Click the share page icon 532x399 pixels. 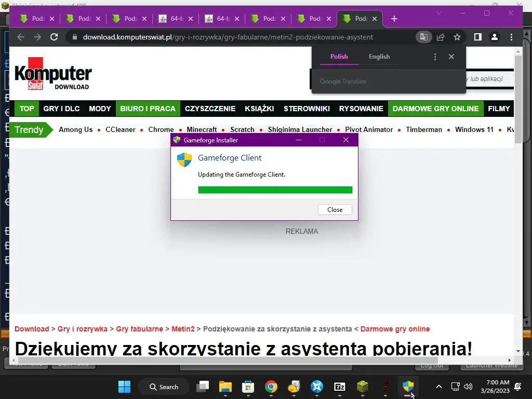pos(441,37)
